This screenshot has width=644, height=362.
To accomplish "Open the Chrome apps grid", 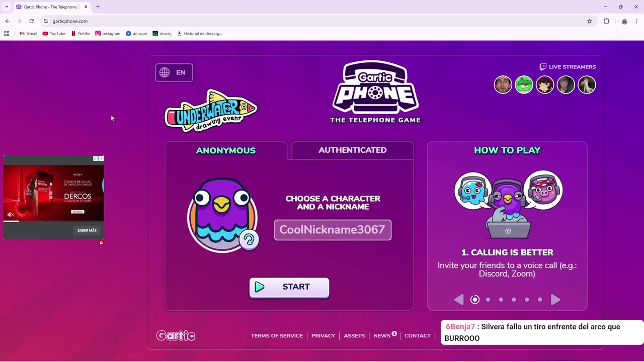I will click(x=7, y=34).
